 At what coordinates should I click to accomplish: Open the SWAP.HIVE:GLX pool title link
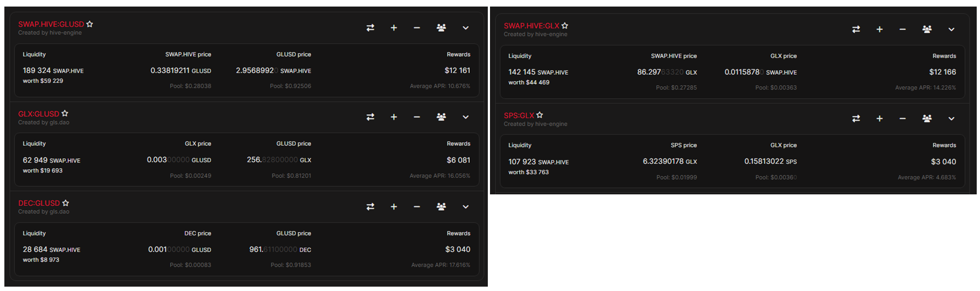tap(531, 26)
